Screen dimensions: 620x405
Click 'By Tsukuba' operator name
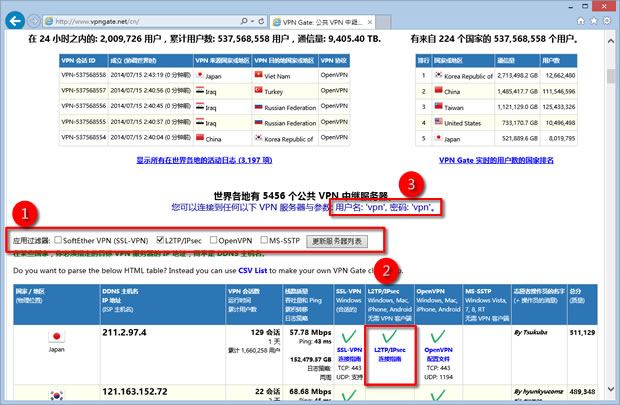tap(531, 332)
